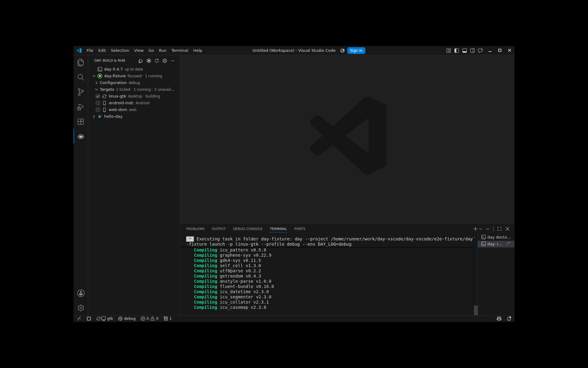This screenshot has width=588, height=368.
Task: Click the square stop icon in status bar
Action: [89, 319]
